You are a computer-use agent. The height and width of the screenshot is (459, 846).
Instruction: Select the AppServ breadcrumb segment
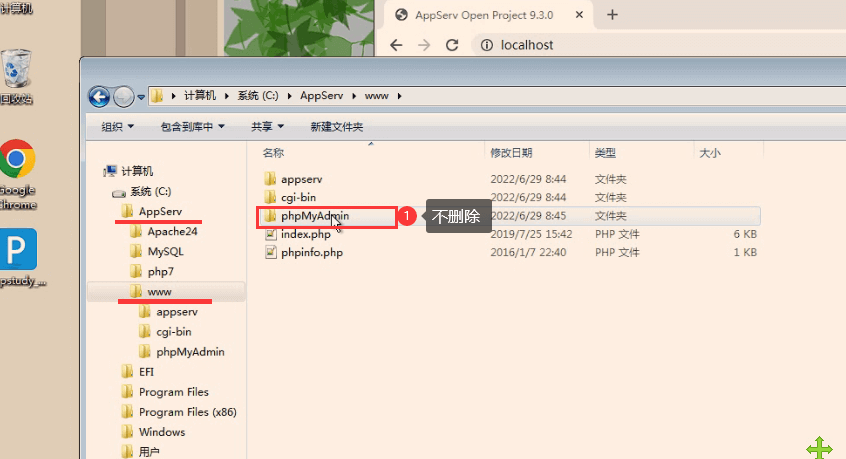[322, 95]
